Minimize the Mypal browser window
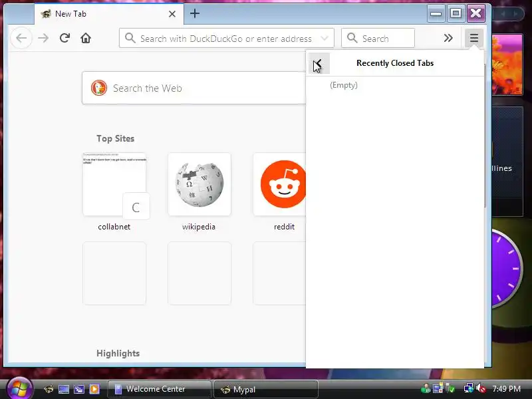 [x=436, y=13]
